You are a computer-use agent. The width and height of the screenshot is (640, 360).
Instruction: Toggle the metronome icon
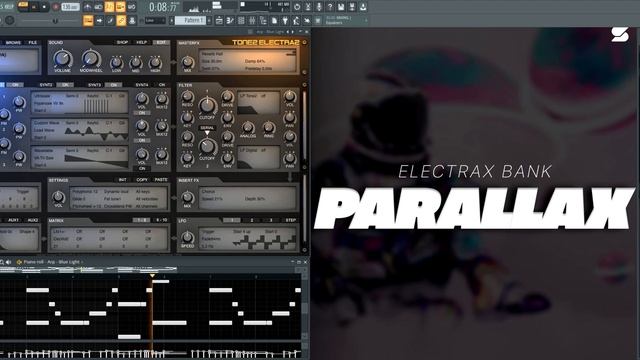tap(87, 7)
